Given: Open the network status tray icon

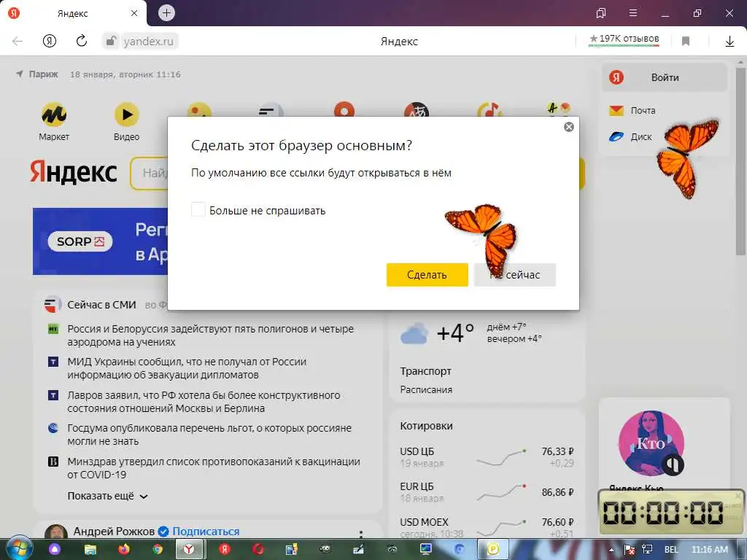Looking at the screenshot, I should coord(647,550).
